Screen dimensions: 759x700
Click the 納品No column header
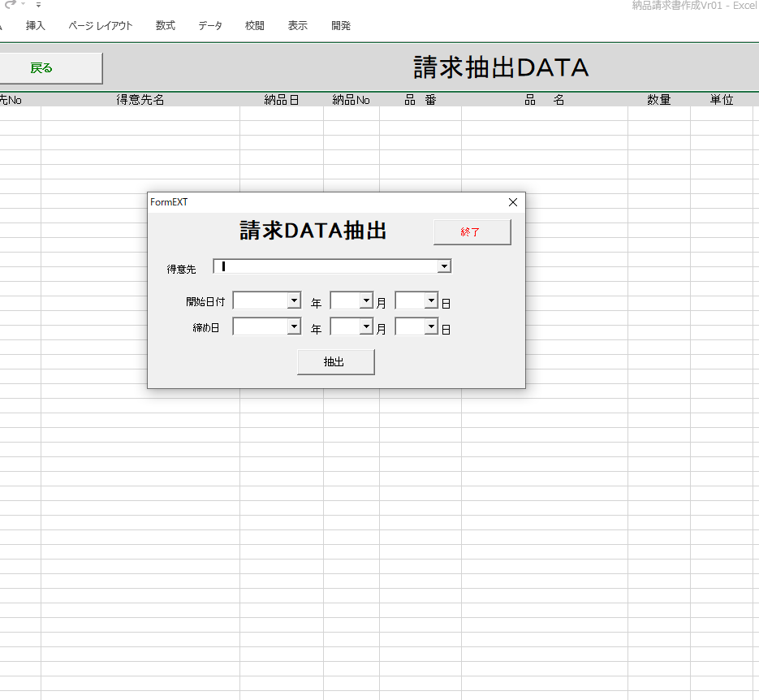(x=351, y=100)
